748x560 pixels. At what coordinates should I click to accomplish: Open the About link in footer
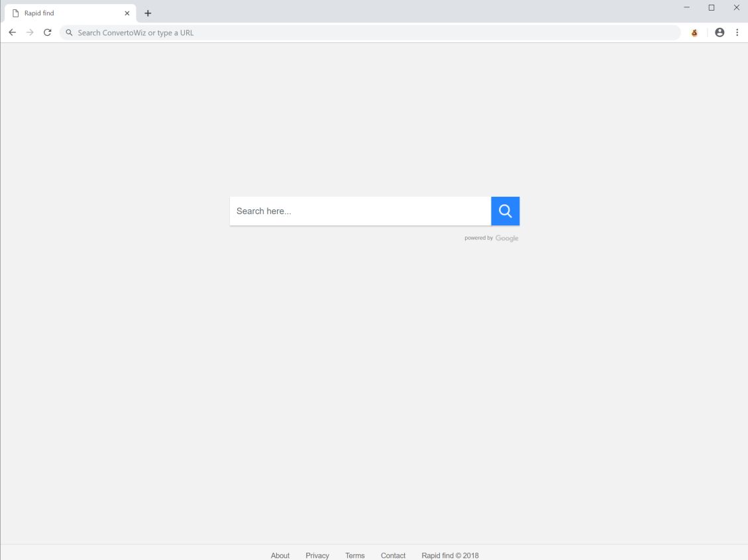280,555
